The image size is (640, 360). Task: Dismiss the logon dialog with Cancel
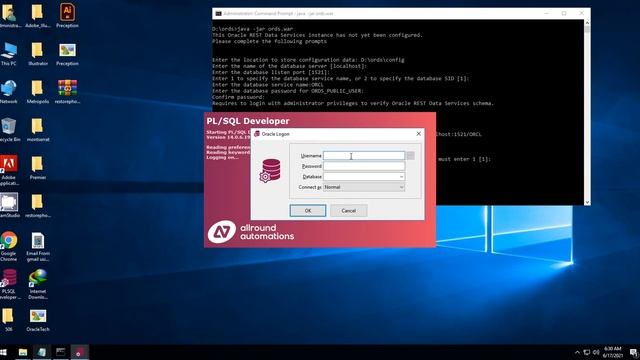(349, 211)
